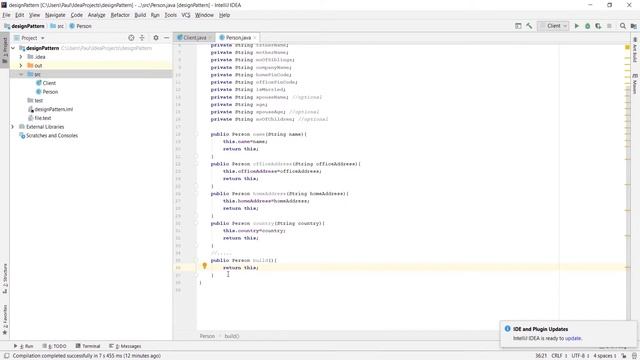This screenshot has width=640, height=360.
Task: Open the TODO tool window button
Action: [54, 346]
